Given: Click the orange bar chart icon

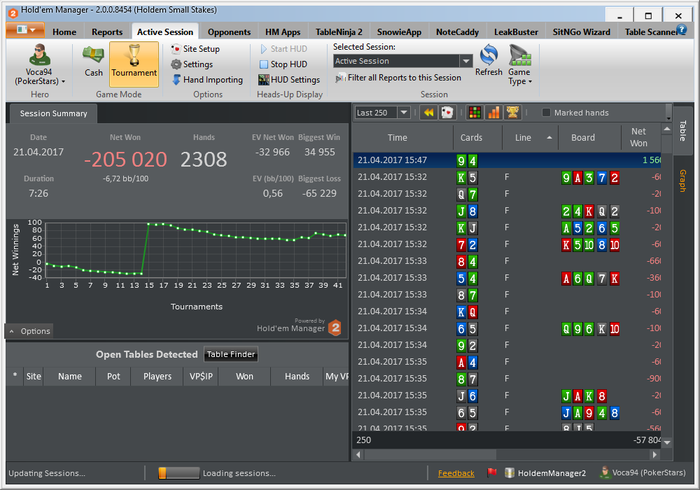Looking at the screenshot, I should (494, 113).
